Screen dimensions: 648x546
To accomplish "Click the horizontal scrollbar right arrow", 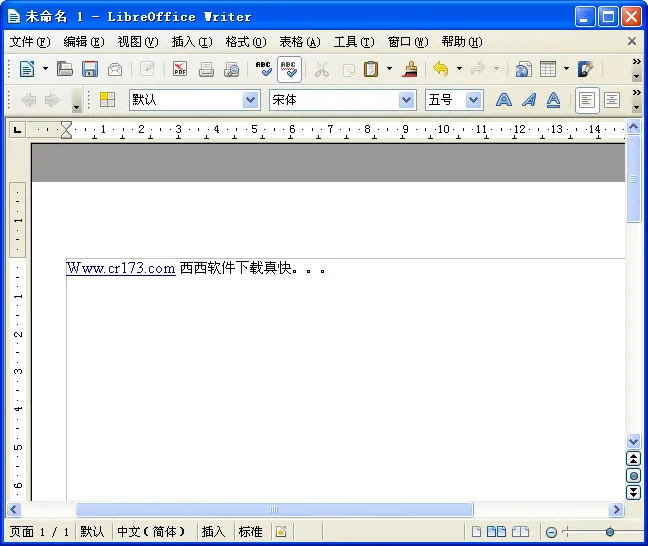I will point(616,509).
